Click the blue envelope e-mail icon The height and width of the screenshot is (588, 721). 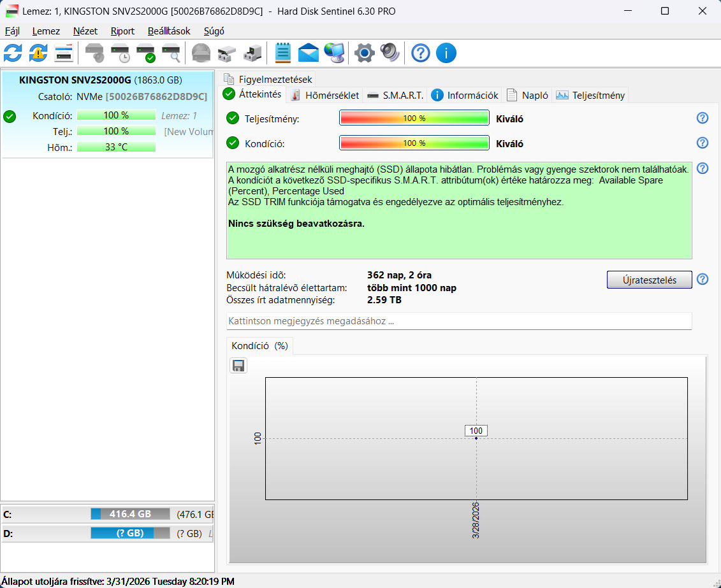tap(308, 53)
